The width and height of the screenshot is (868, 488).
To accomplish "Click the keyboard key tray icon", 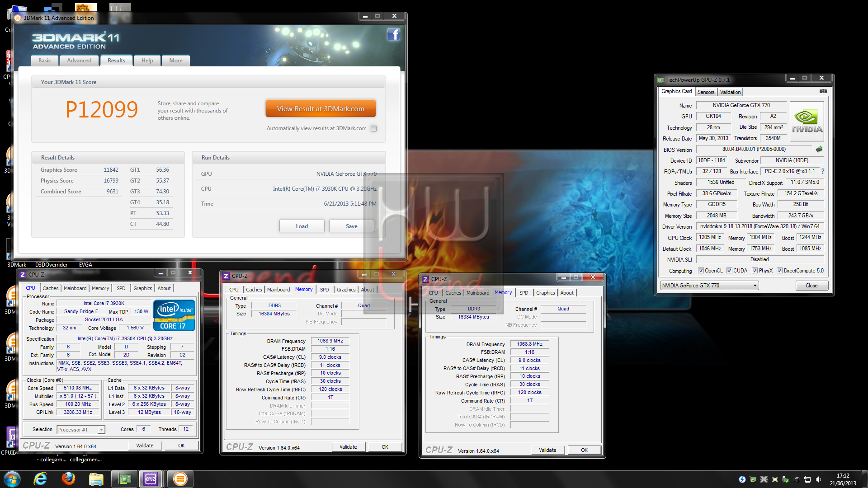I will (797, 479).
